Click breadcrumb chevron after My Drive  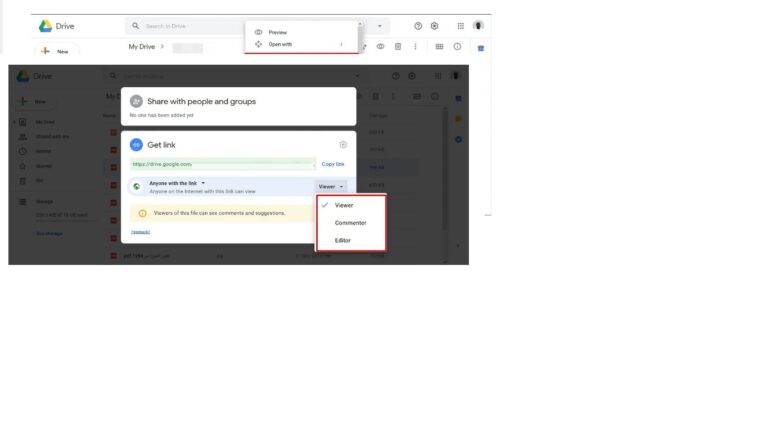tap(162, 47)
